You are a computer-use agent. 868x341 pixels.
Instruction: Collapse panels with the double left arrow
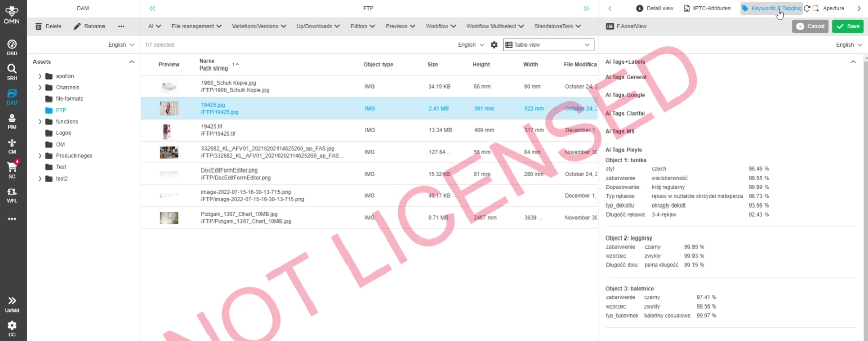pyautogui.click(x=152, y=8)
